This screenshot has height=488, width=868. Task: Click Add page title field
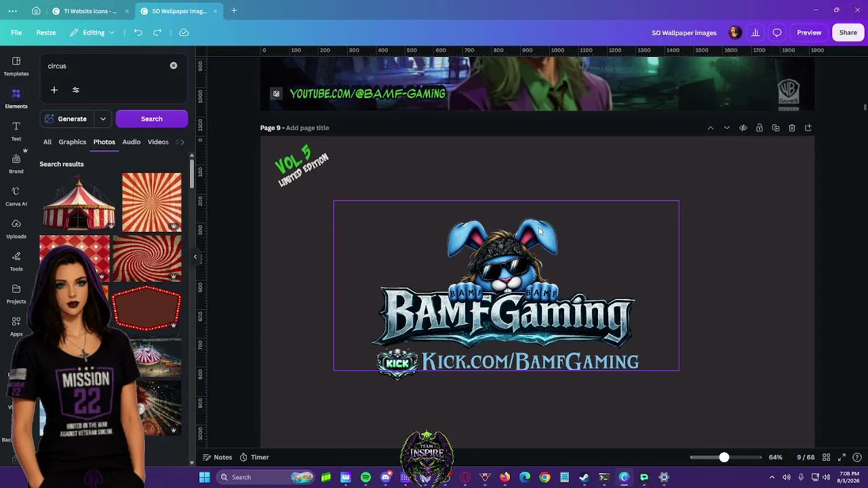307,128
